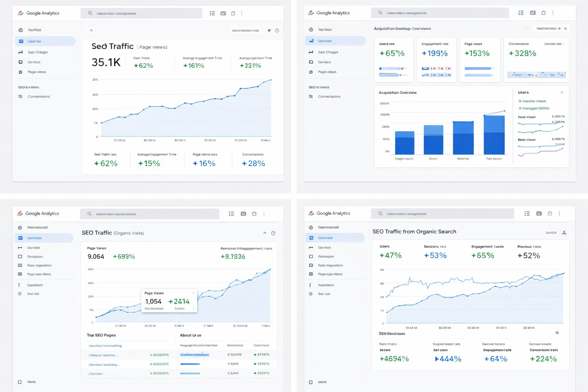The height and width of the screenshot is (392, 588).
Task: Select the highlighted Users sidebar item
Action: coord(34,41)
